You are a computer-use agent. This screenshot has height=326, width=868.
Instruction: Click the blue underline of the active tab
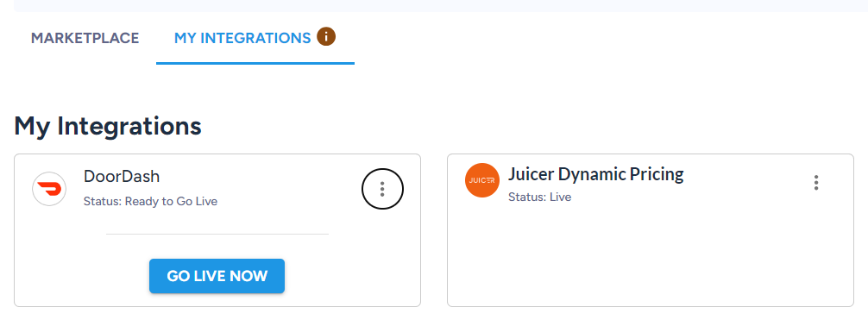[255, 63]
